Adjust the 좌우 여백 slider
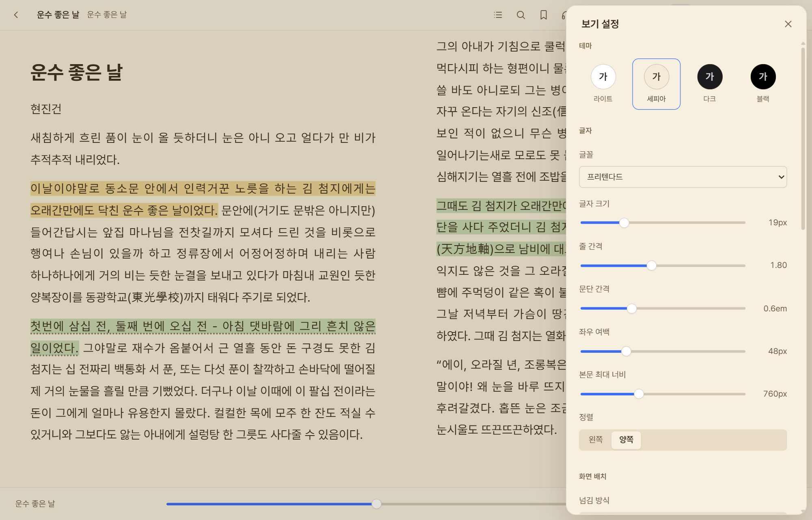Screen dimensions: 812x520 [x=663, y=351]
